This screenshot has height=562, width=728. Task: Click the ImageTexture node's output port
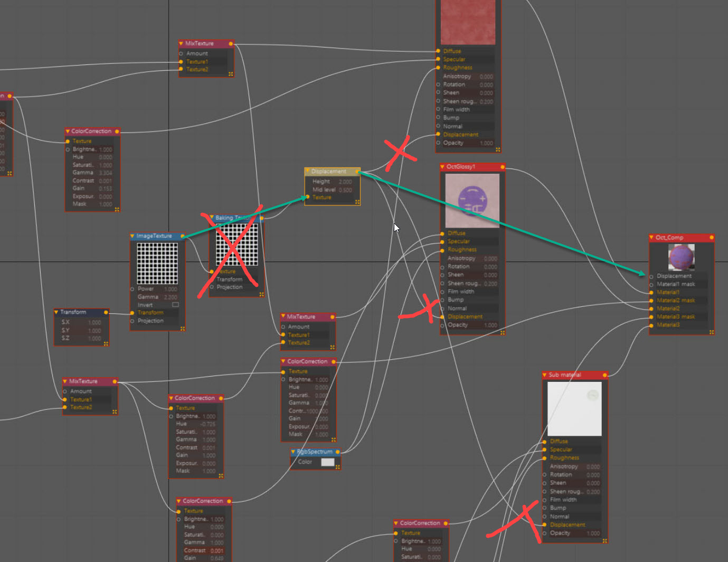183,236
